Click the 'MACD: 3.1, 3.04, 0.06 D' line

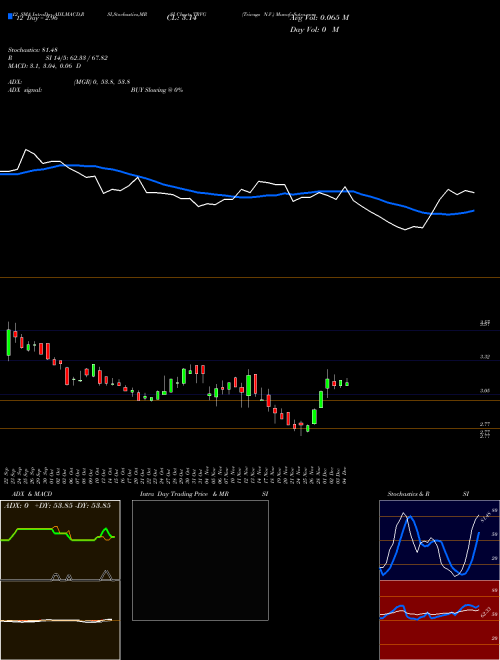click(x=45, y=66)
